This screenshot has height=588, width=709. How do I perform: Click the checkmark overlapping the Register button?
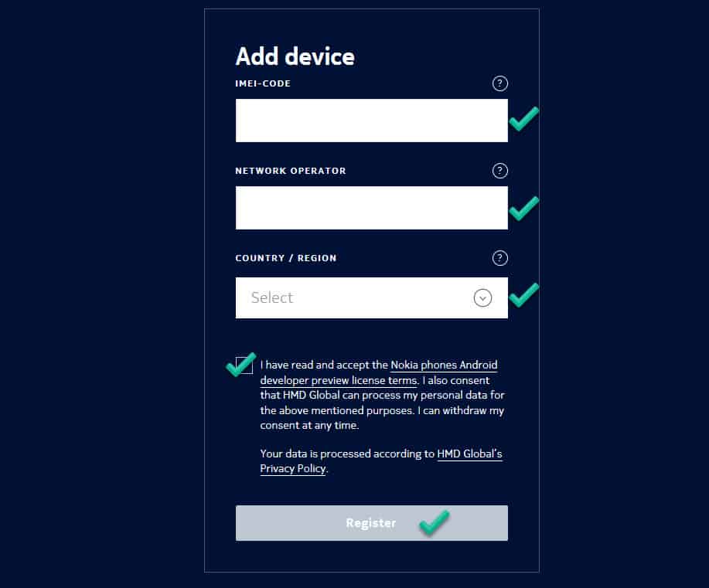[435, 522]
